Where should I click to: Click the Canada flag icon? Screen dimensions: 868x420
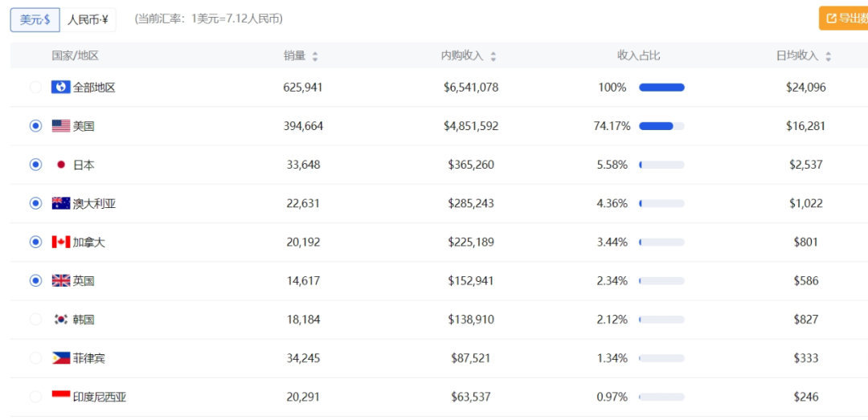(x=61, y=243)
